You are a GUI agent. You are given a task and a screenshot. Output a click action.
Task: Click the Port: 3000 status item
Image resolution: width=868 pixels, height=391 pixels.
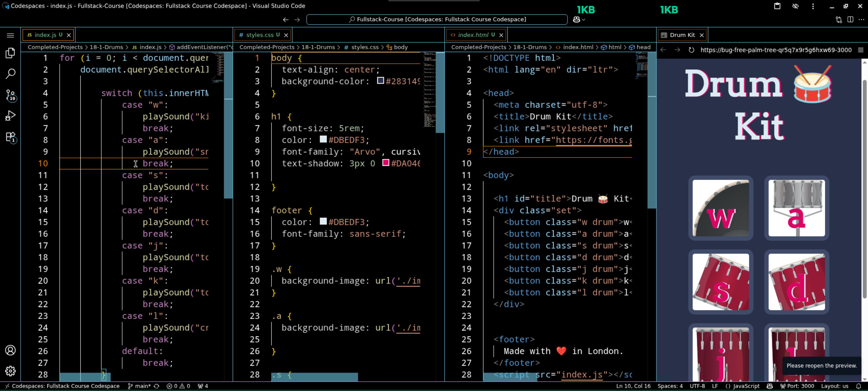(797, 386)
